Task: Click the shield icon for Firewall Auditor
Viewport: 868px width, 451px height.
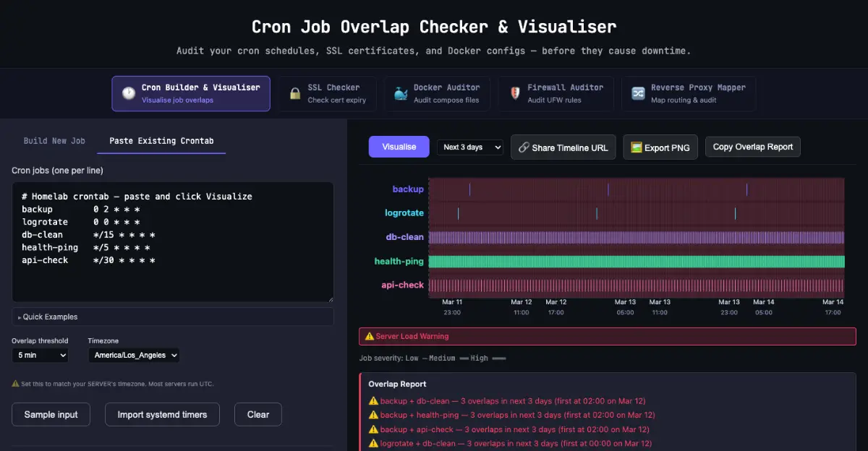Action: click(x=515, y=93)
